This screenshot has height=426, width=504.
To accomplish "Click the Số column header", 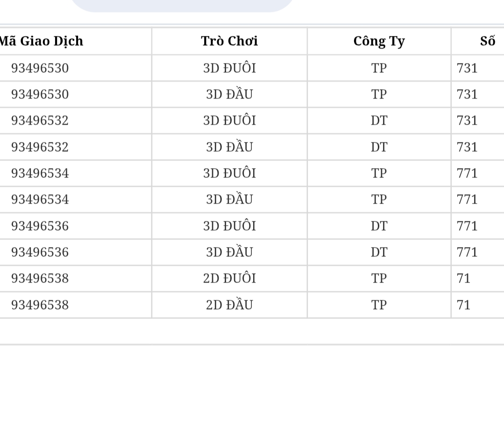I will tap(487, 41).
